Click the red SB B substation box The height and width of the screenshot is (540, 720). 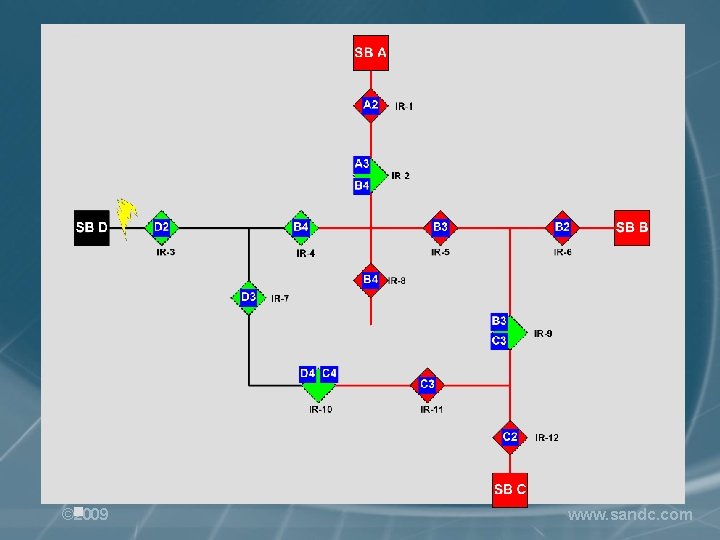[x=632, y=228]
